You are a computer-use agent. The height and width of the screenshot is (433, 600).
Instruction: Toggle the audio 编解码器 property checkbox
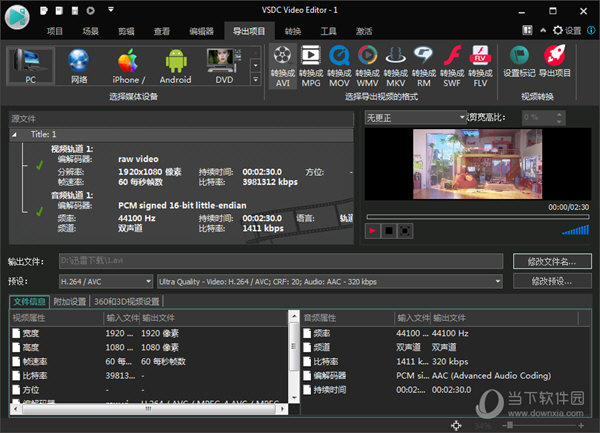tap(307, 376)
